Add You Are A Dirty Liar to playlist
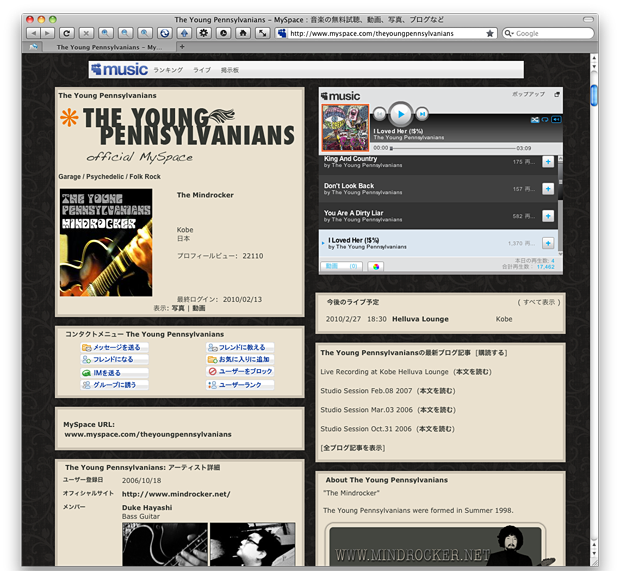620x571 pixels. click(548, 216)
